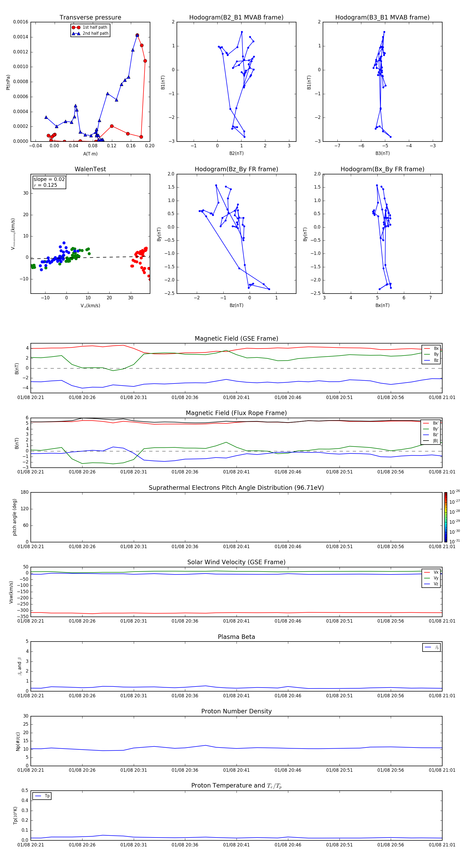Click the 'Vsw(km/s)' axis label
Screen dimensions: 473x868
tap(11, 592)
